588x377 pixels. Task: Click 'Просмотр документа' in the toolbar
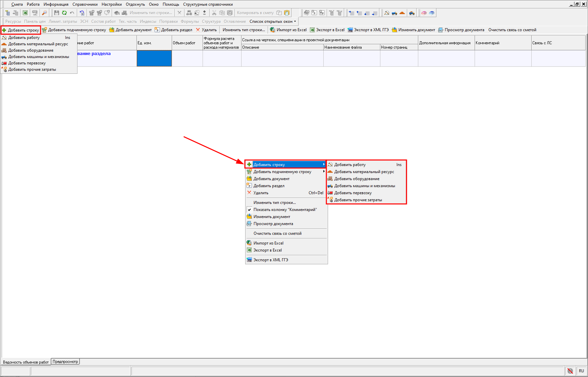[x=461, y=30]
